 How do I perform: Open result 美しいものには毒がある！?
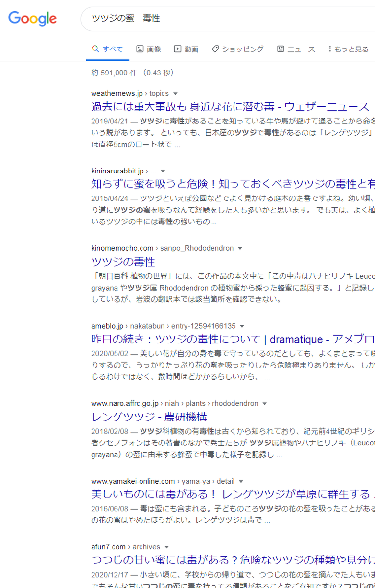(233, 494)
